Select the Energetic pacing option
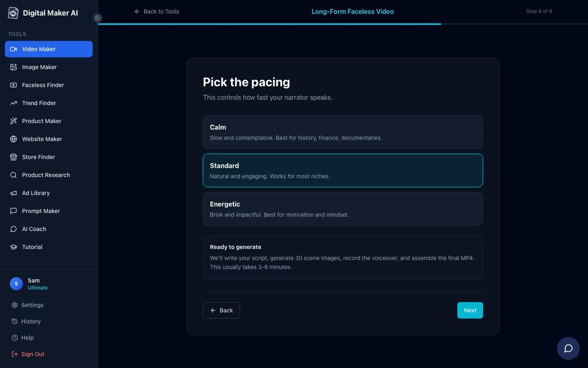Image resolution: width=588 pixels, height=368 pixels. [343, 209]
